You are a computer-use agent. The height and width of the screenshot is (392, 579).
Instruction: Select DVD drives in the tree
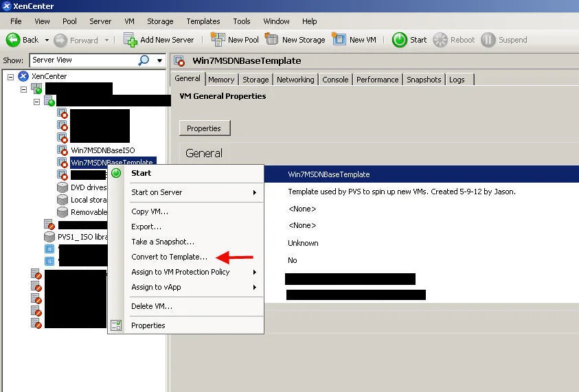click(88, 187)
